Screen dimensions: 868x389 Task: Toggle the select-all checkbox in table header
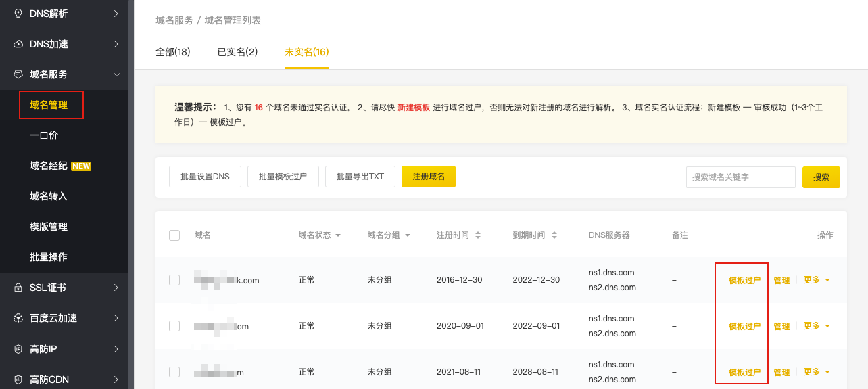pos(174,235)
